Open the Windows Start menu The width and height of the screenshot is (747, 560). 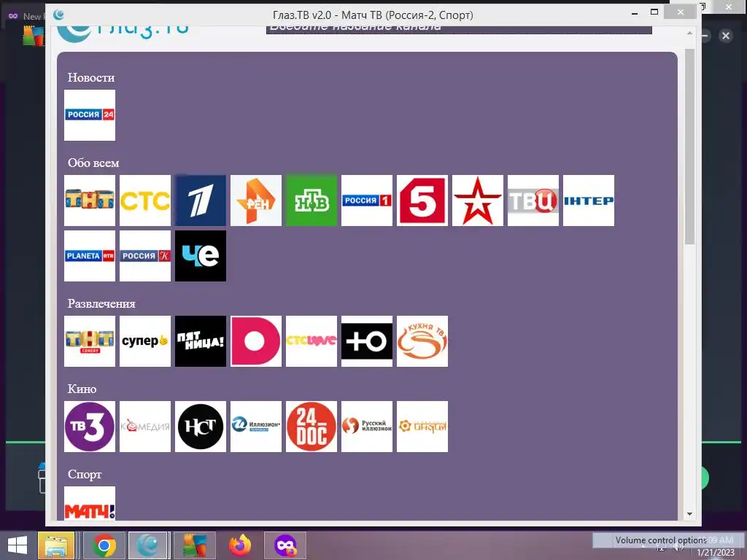[x=18, y=545]
